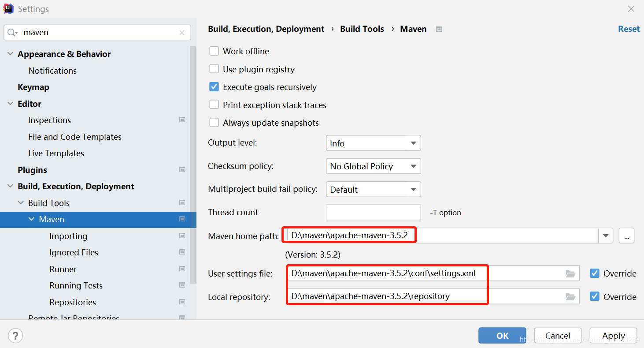644x348 pixels.
Task: Select Ignored Files in tree
Action: click(74, 252)
